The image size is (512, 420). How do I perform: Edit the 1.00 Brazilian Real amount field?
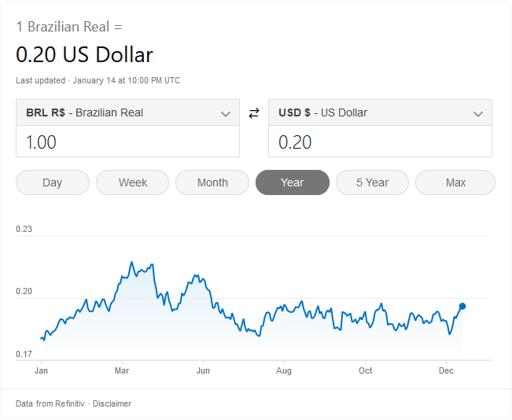(x=127, y=142)
